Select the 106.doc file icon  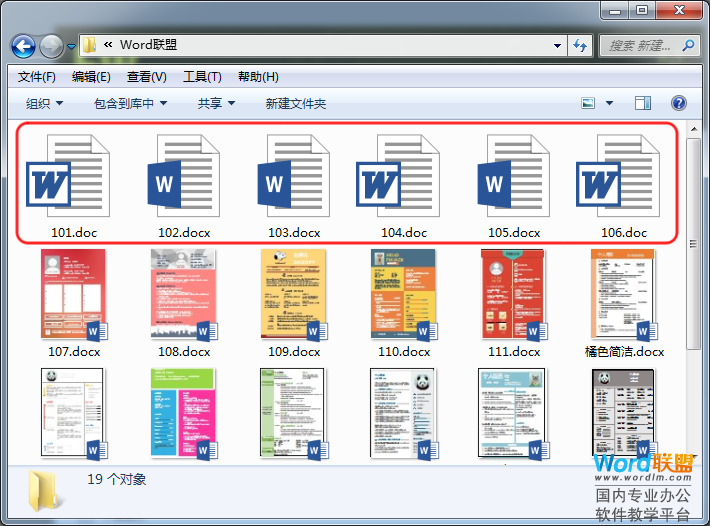[x=618, y=176]
